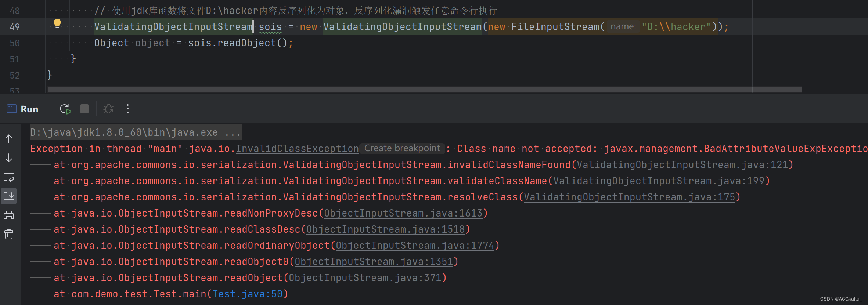Screen dimensions: 868x305
Task: Click the Rerun icon in Run toolbar
Action: (65, 109)
